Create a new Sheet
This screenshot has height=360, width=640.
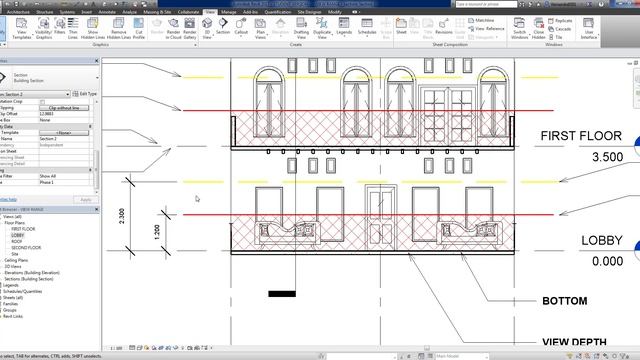coord(402,26)
